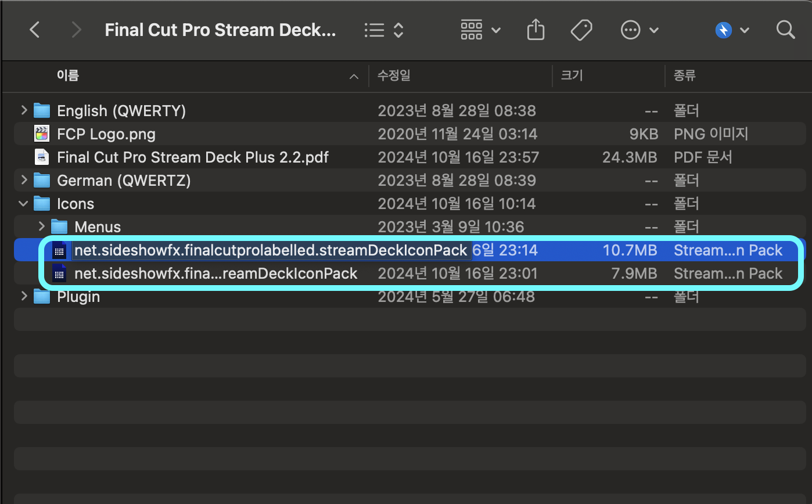Click the PDF 문서 type label
The height and width of the screenshot is (504, 812).
pyautogui.click(x=703, y=157)
